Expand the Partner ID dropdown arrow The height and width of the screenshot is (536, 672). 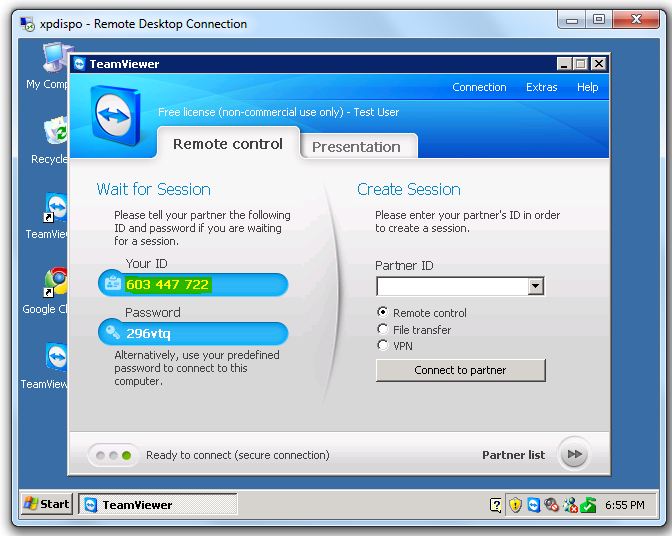[536, 286]
